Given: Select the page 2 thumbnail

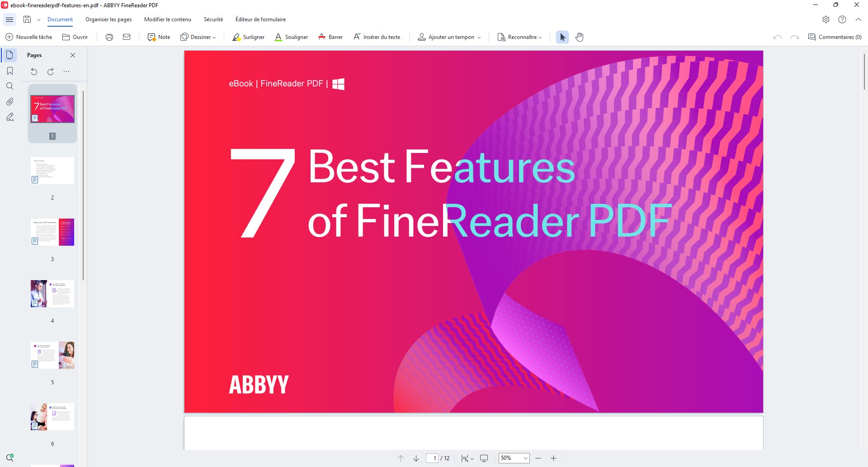Looking at the screenshot, I should point(52,171).
